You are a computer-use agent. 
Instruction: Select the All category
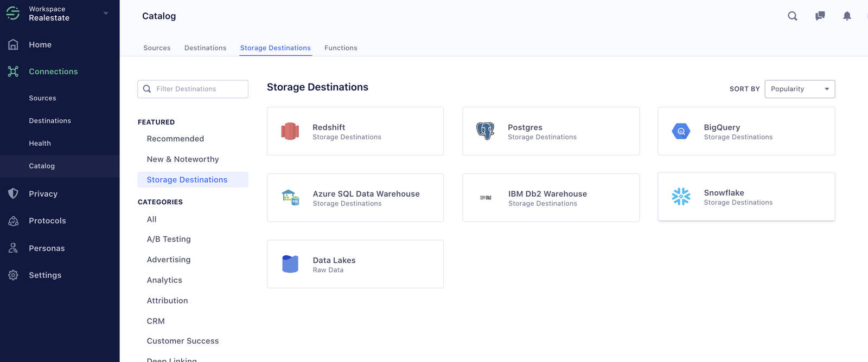151,219
